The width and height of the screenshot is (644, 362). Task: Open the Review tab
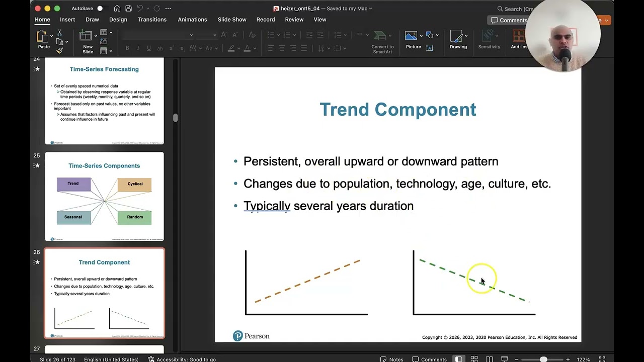coord(294,20)
